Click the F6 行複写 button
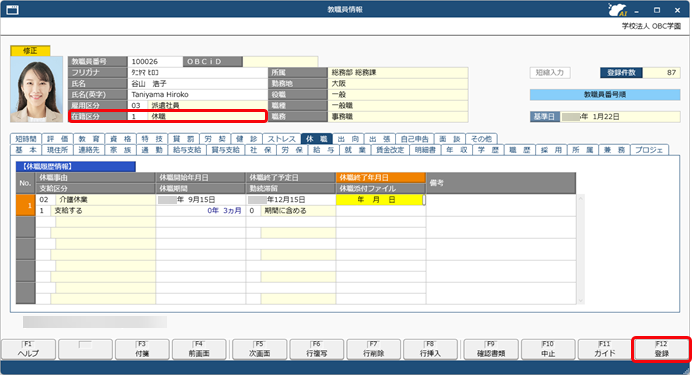The width and height of the screenshot is (692, 375). point(316,349)
